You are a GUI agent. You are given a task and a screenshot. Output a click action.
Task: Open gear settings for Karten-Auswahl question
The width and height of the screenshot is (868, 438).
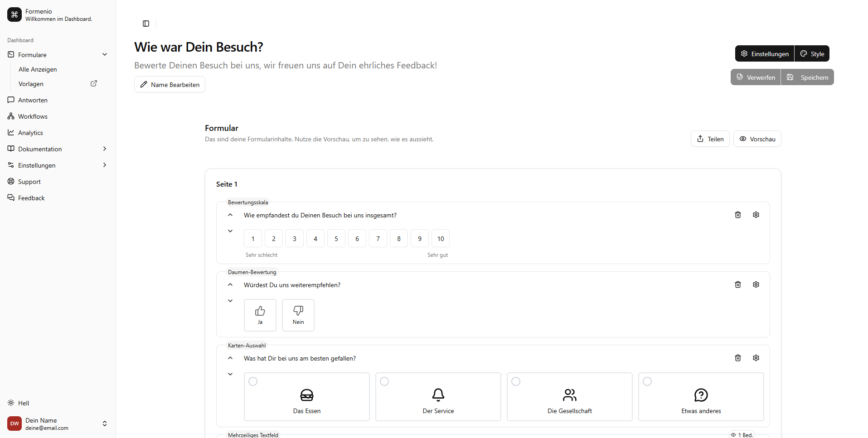756,358
